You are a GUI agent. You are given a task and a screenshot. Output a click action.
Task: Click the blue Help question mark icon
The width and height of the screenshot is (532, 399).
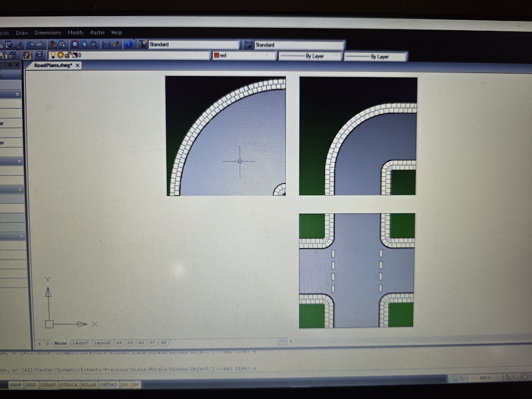click(129, 45)
